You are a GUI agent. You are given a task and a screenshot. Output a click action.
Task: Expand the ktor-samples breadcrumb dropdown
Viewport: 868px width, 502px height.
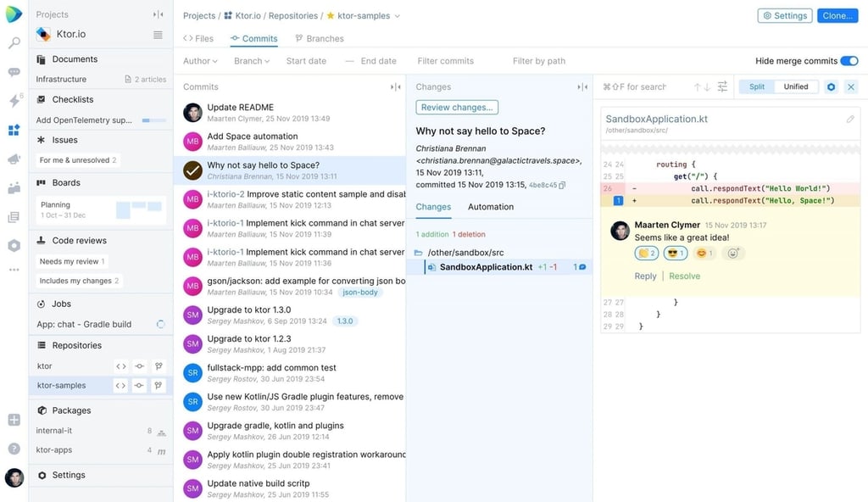397,16
